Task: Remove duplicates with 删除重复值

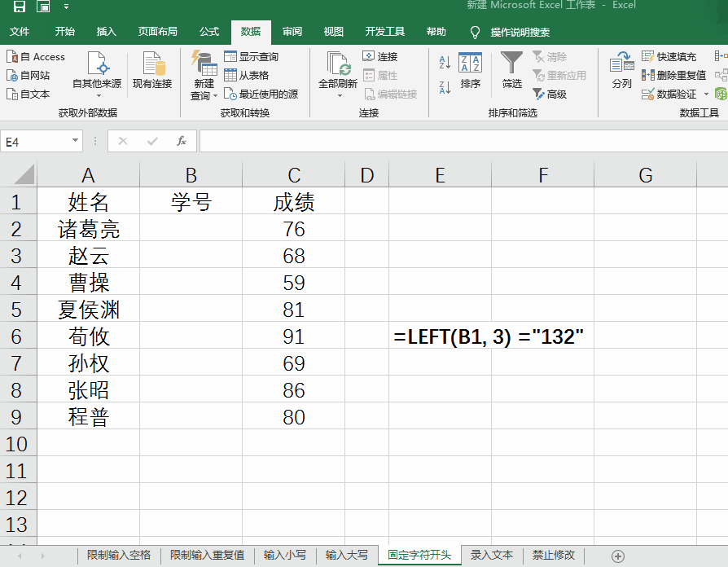Action: click(681, 74)
